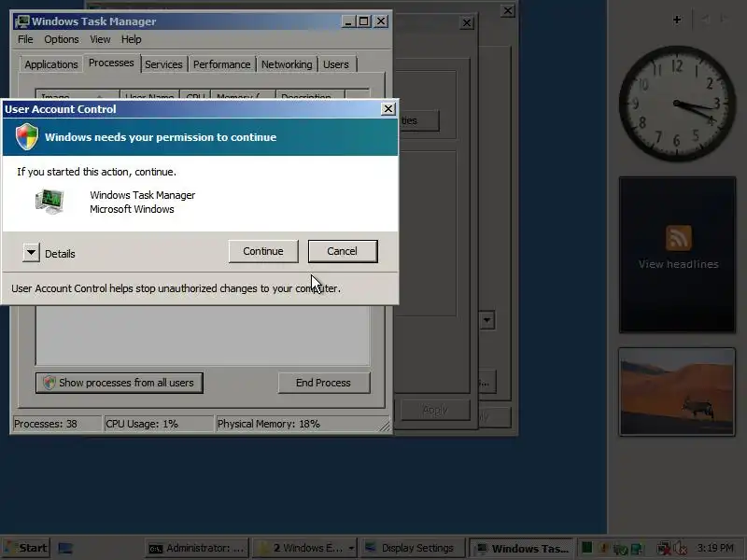Screen dimensions: 747x560
Task: Switch to the Administrator command prompt taskbar button
Action: coord(197,548)
